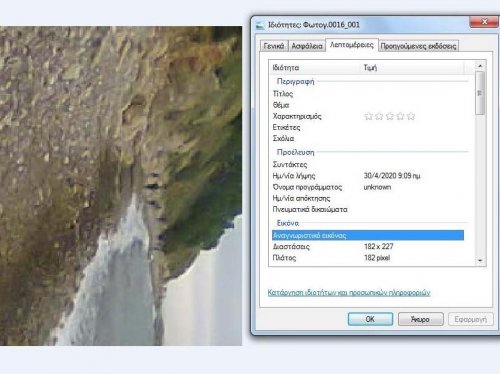Click the properties dialog title icon
The height and width of the screenshot is (374, 500).
tap(260, 25)
